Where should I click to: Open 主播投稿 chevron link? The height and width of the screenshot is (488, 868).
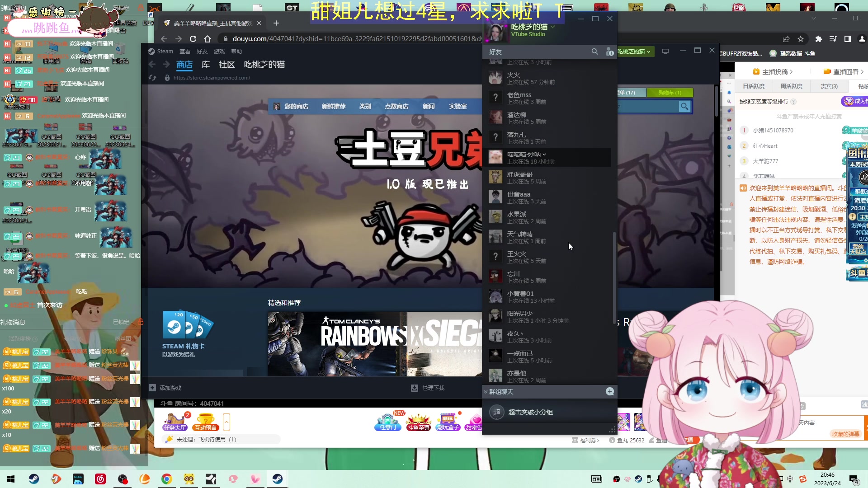(x=773, y=72)
